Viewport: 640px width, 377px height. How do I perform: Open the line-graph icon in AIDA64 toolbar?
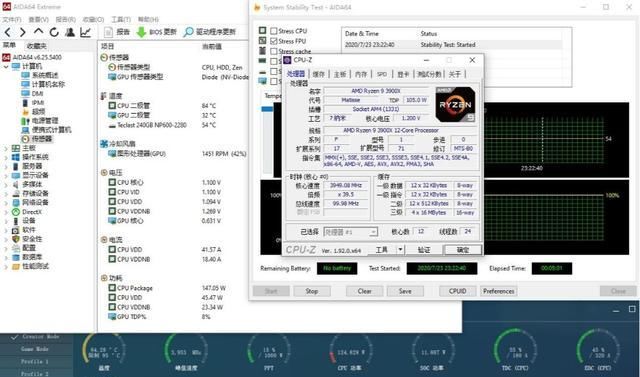85,32
